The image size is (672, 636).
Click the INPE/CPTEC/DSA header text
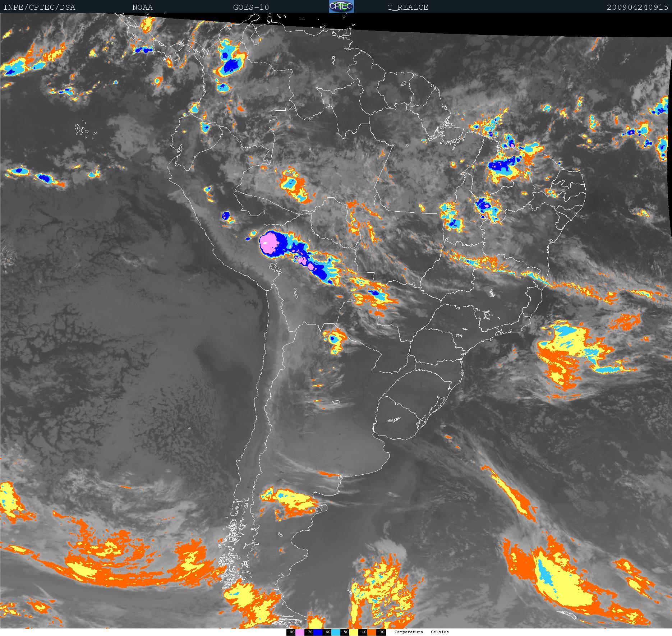[39, 7]
